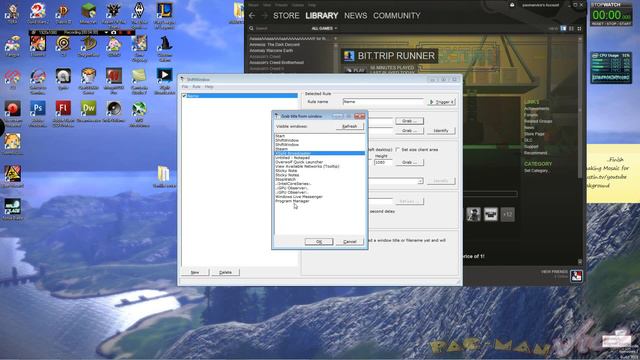
Task: Click the +12 friends thumbnail in Steam
Action: coord(507,214)
